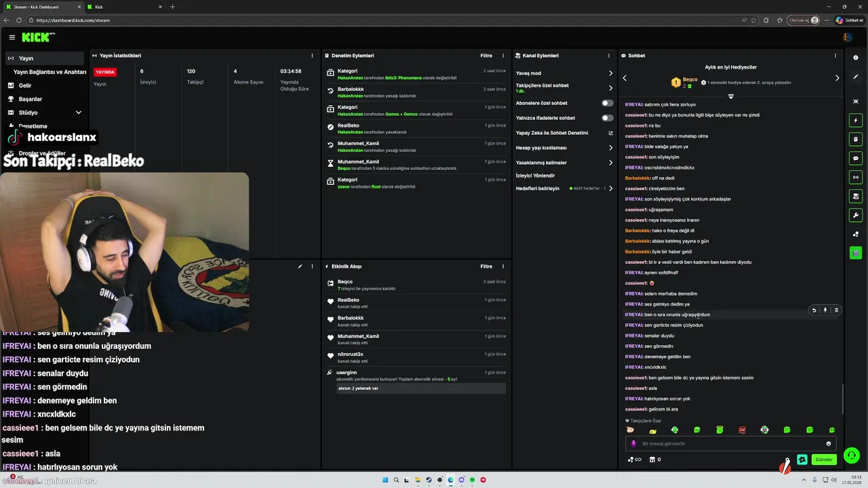Collapse the gifters leaderboard with handle
The image size is (868, 488).
coord(731,97)
